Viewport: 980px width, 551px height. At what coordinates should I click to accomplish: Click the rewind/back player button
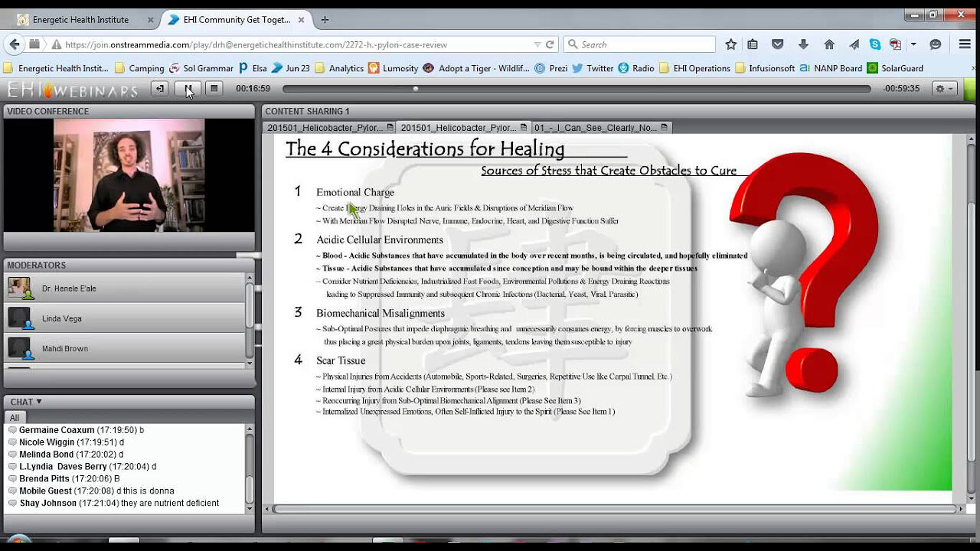coord(159,89)
